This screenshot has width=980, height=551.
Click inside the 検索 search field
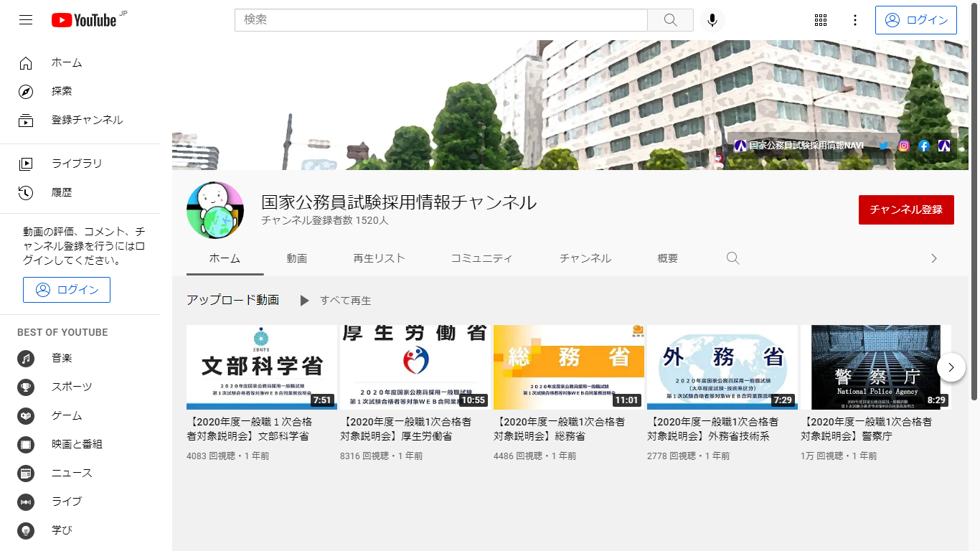coord(440,20)
